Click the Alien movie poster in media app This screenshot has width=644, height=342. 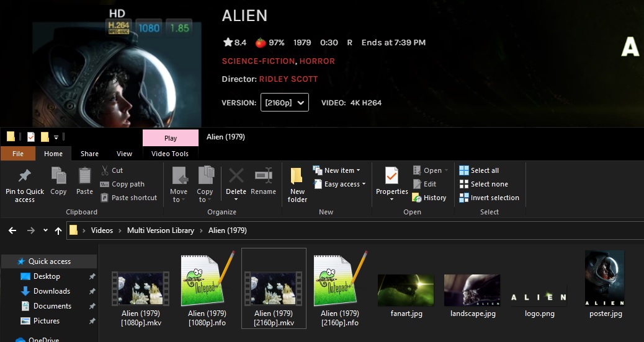(117, 74)
